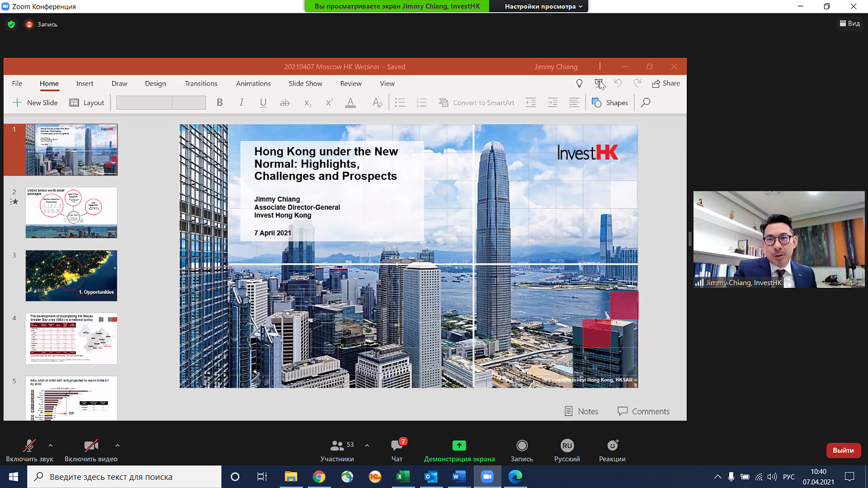Viewport: 868px width, 488px height.
Task: Switch to the Design ribbon tab
Action: coord(155,83)
